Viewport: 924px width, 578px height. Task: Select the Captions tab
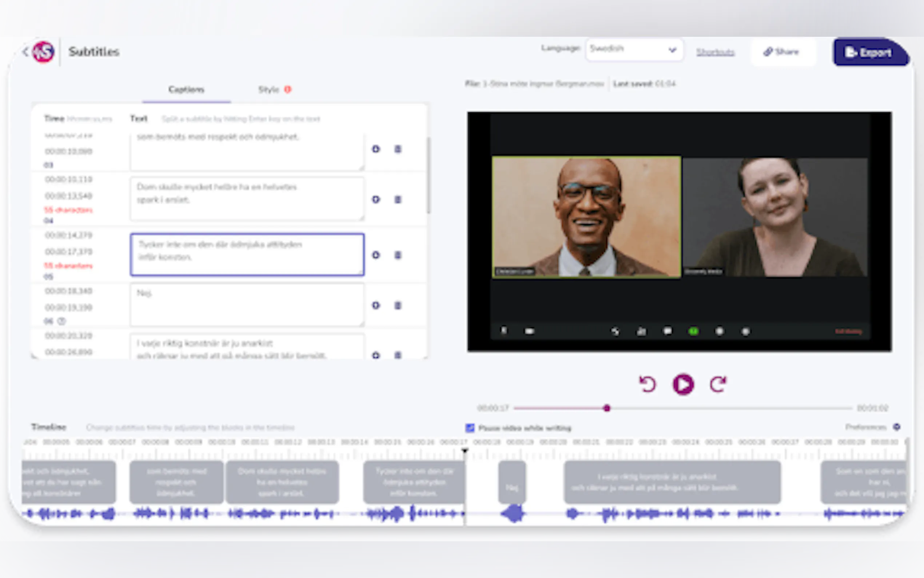click(186, 90)
